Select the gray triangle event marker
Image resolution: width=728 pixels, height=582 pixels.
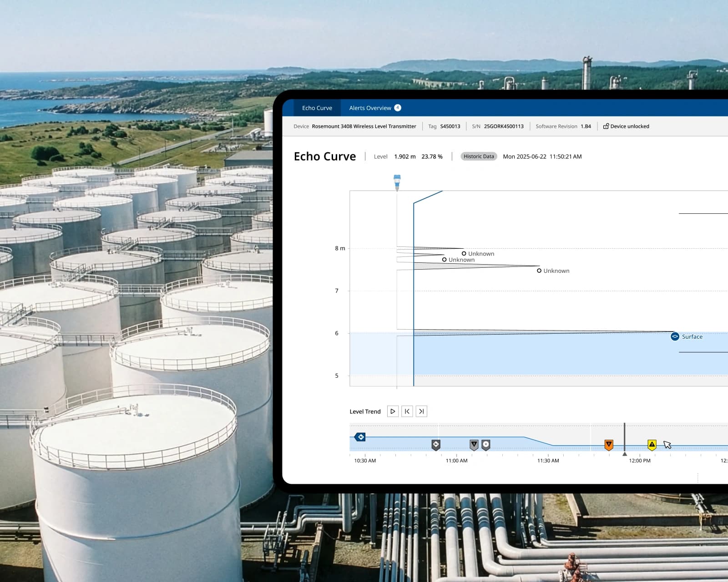[474, 445]
